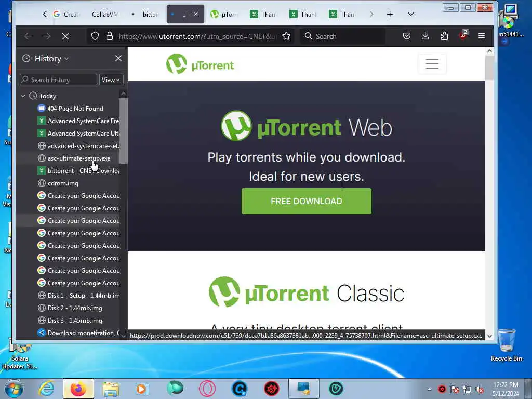
Task: Click the Firefox taskbar icon
Action: click(78, 389)
